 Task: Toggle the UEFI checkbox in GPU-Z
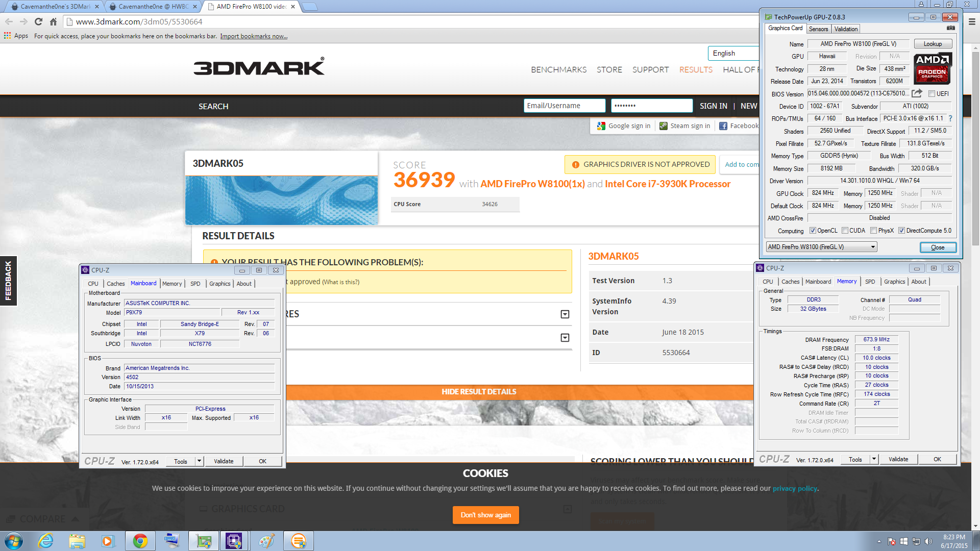point(932,94)
